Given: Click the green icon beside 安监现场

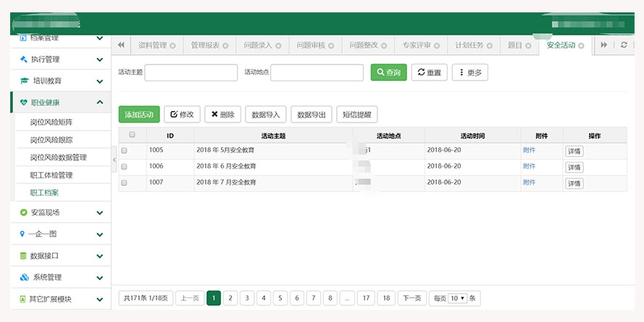Looking at the screenshot, I should [24, 212].
